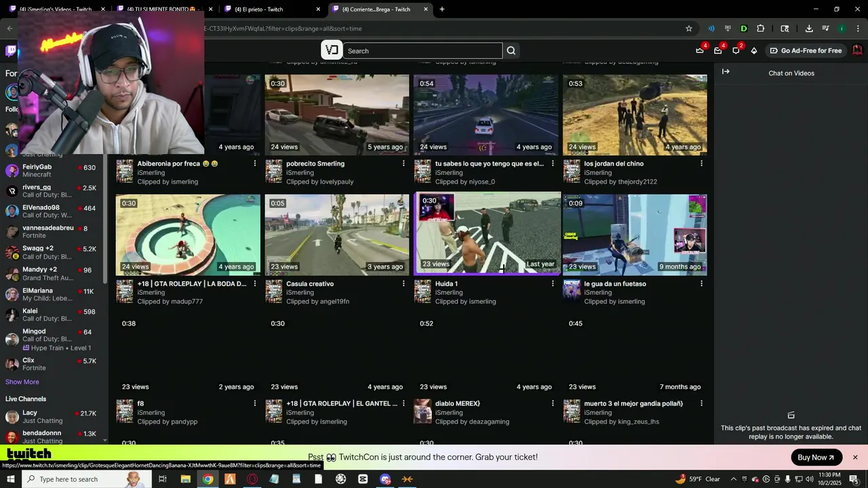Open Clix Fortnite channel in sidebar

(53, 364)
